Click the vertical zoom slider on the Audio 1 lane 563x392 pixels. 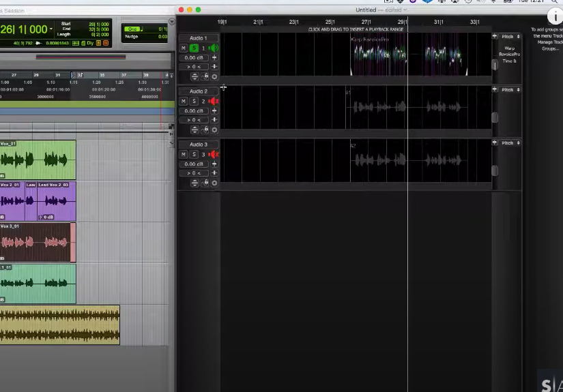pos(495,65)
